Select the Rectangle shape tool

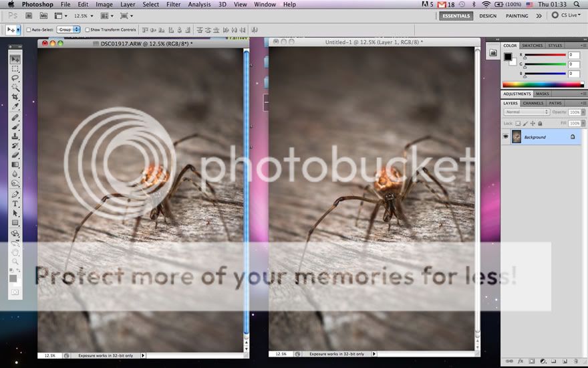(15, 223)
